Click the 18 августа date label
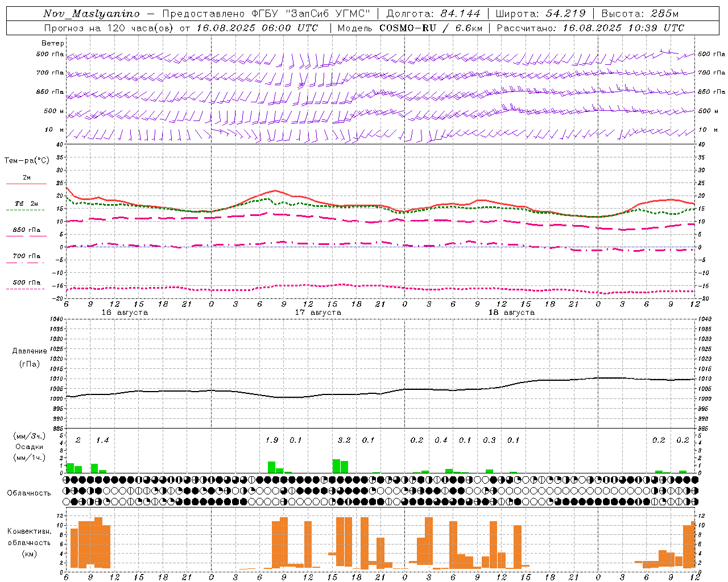The width and height of the screenshot is (728, 582). [x=511, y=313]
